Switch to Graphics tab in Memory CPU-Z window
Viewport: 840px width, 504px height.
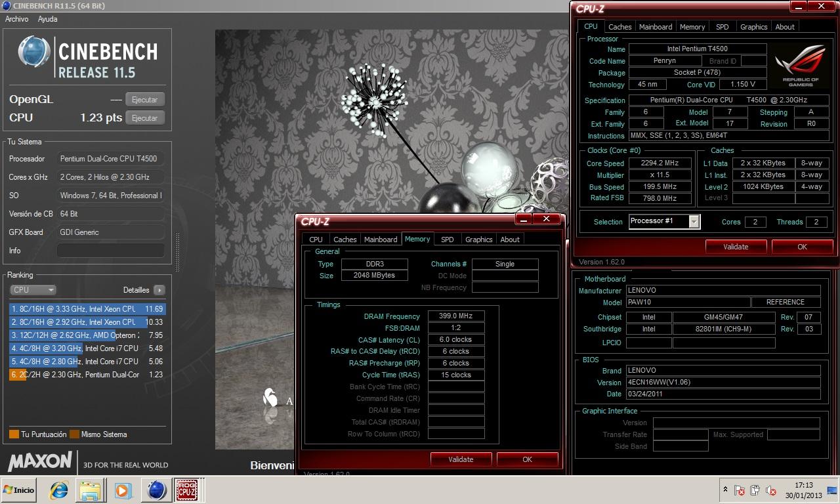[x=478, y=240]
